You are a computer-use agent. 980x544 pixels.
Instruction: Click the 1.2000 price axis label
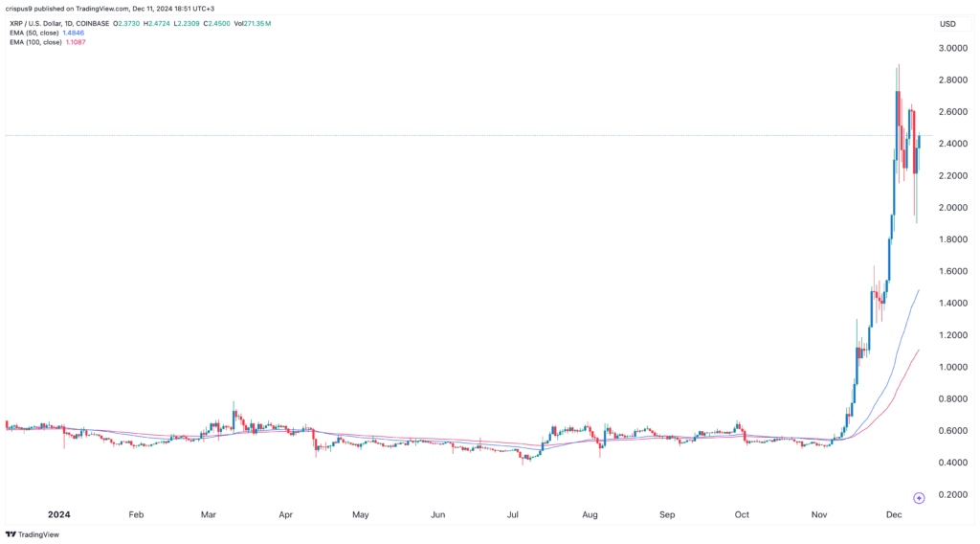click(952, 335)
